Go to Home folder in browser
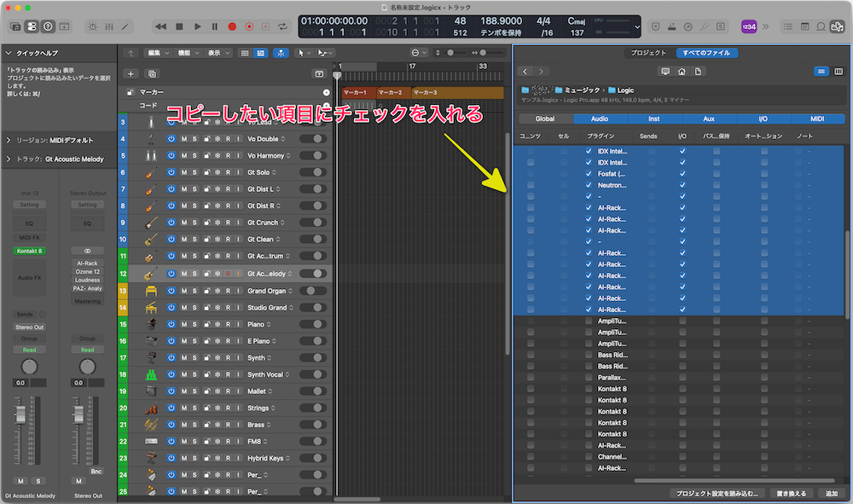The image size is (853, 504). tap(682, 72)
